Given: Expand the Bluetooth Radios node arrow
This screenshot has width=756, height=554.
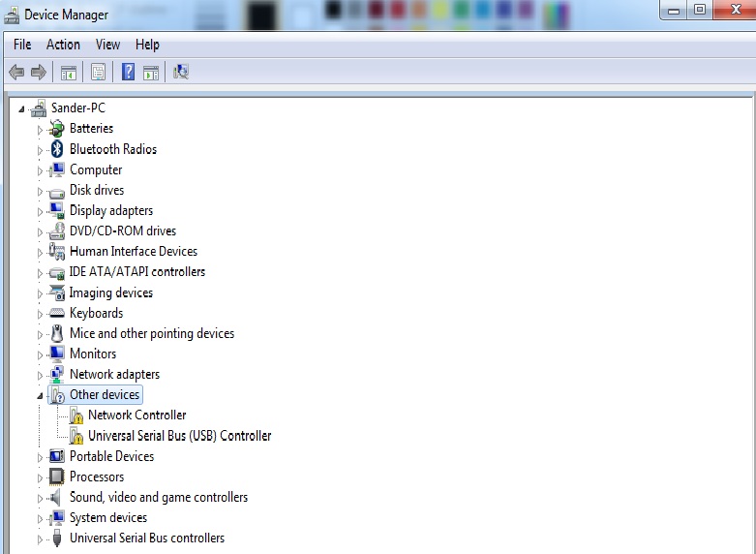Looking at the screenshot, I should coord(40,150).
